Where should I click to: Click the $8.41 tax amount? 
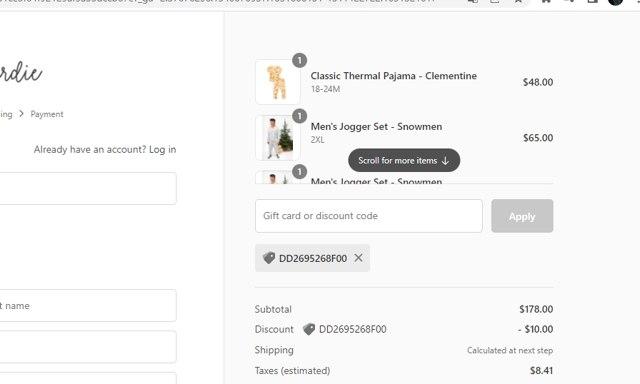pos(541,371)
